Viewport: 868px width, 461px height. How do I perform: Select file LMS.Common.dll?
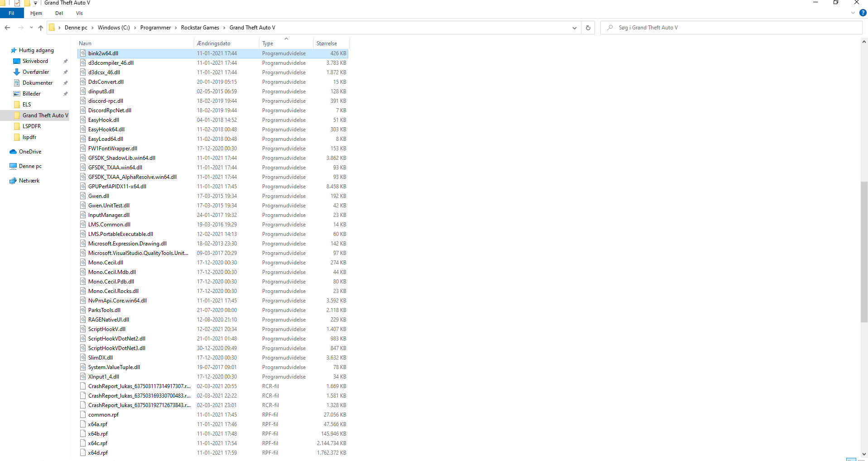tap(213, 225)
